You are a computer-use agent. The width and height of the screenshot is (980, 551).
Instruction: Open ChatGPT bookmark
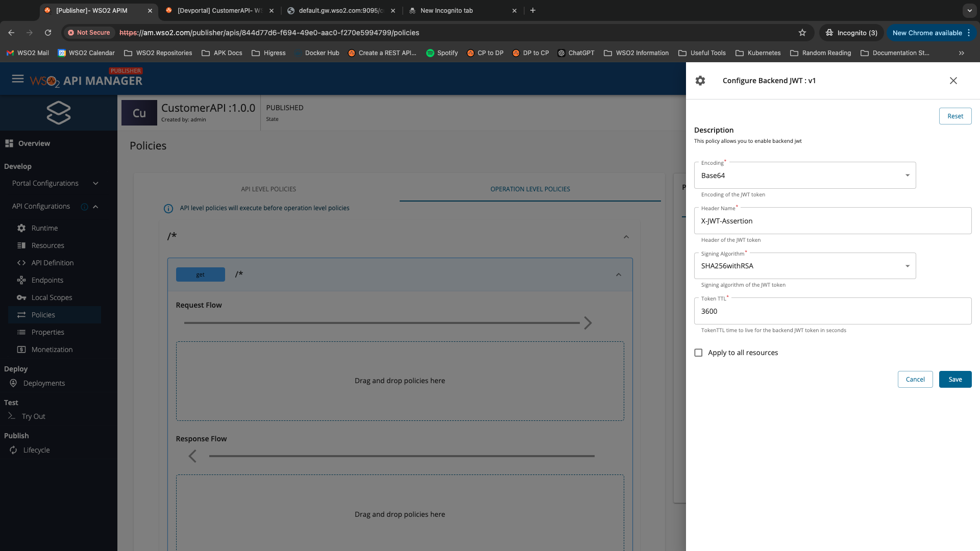coord(576,53)
